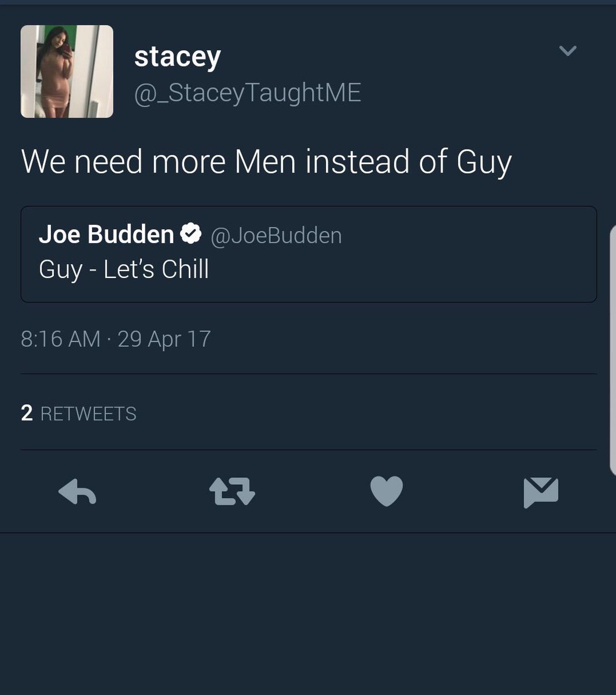Send tweet via direct message envelope icon
616x695 pixels.
coord(541,493)
